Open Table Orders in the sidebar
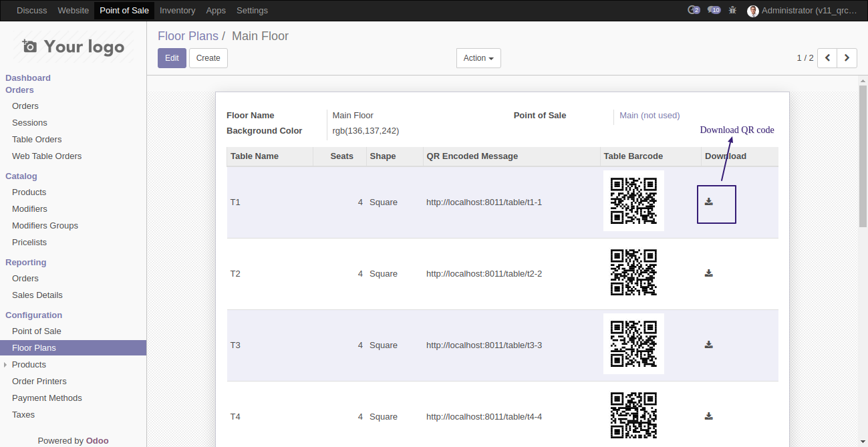 37,140
